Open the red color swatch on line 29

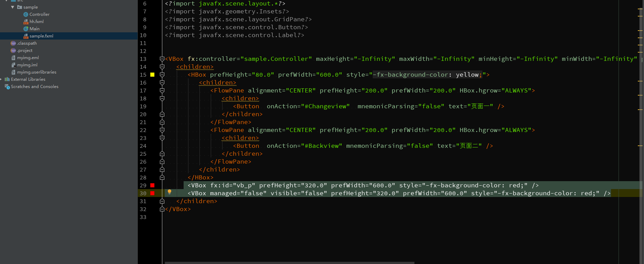tap(152, 185)
